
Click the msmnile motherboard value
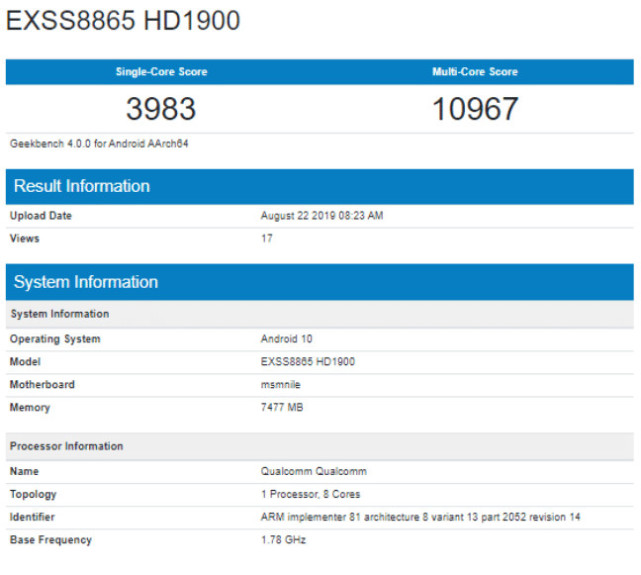point(281,385)
